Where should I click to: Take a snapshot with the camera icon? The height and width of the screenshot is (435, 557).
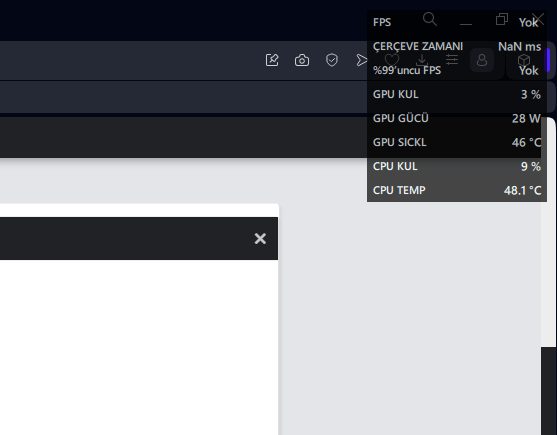click(x=302, y=60)
